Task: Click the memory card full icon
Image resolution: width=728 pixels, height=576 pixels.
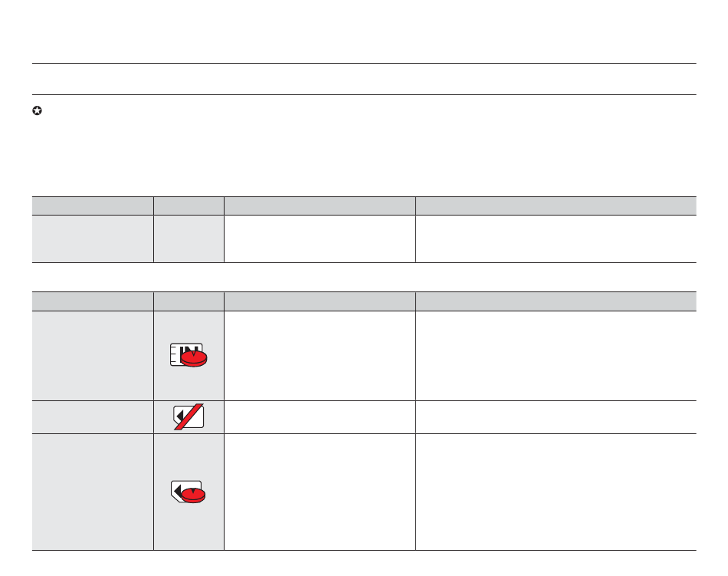Action: click(188, 492)
